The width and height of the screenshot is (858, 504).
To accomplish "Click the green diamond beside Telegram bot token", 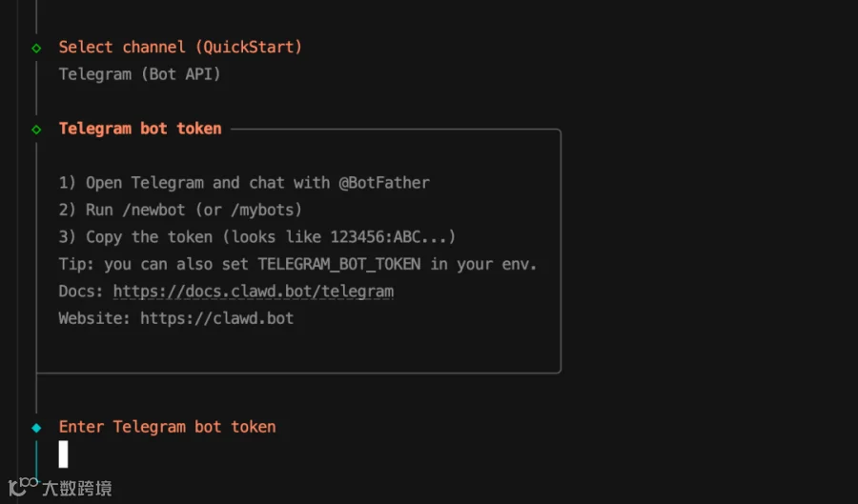I will [x=36, y=130].
